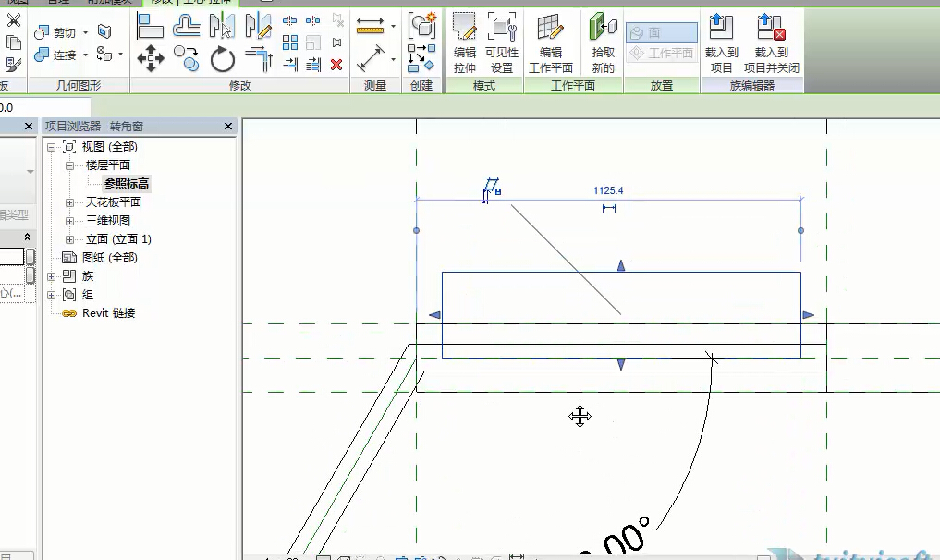This screenshot has width=940, height=560.
Task: Click the red Delete X icon
Action: [336, 64]
